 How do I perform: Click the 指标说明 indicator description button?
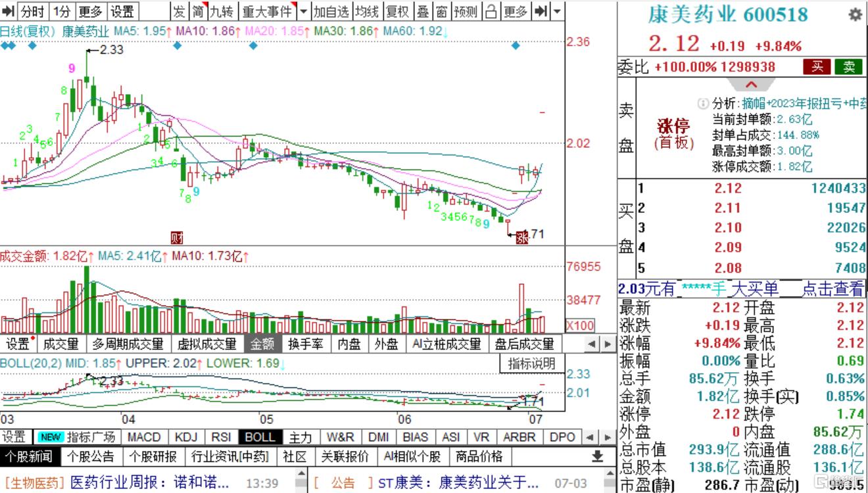(x=532, y=363)
